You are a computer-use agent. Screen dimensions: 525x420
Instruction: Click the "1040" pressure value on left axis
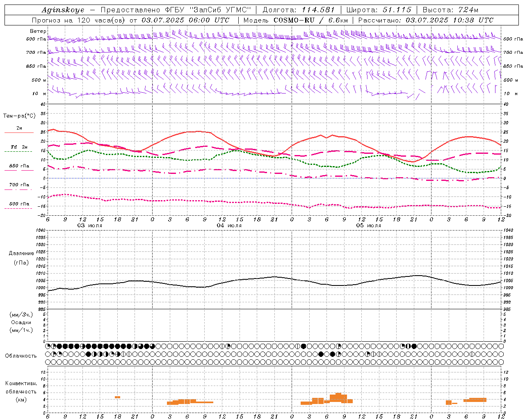pyautogui.click(x=40, y=231)
